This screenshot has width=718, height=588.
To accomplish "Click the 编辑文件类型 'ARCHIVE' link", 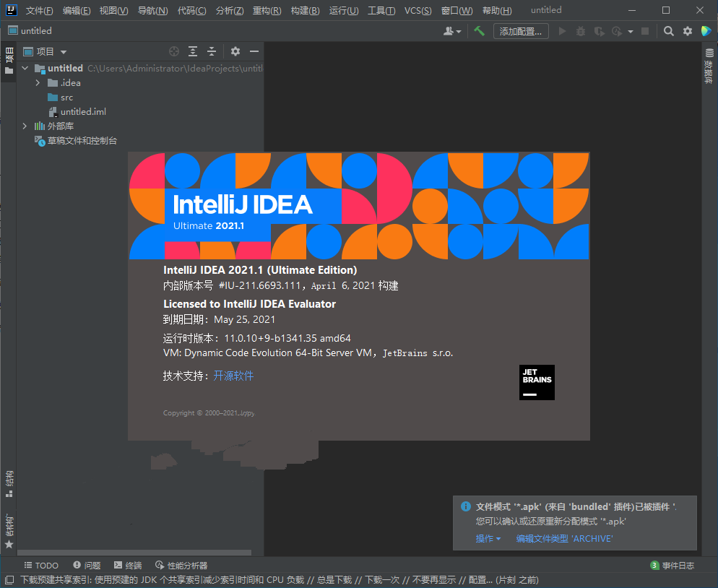I will [564, 539].
